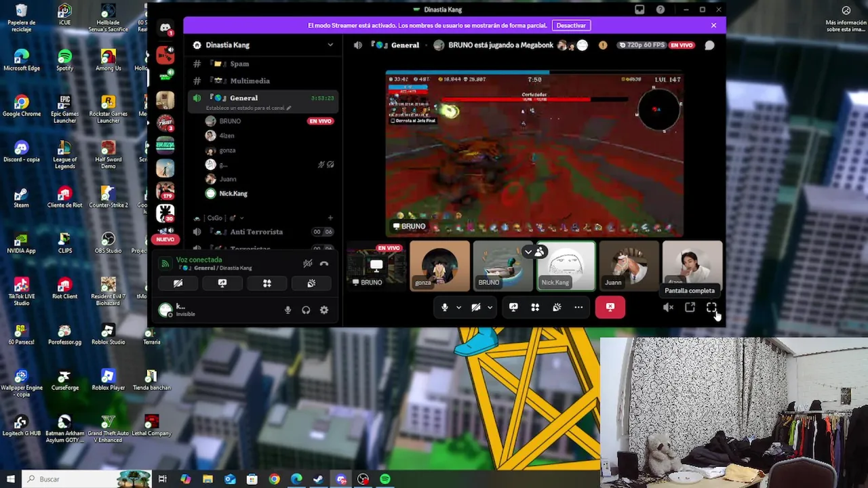Open microphone input options arrow
The width and height of the screenshot is (868, 488).
point(458,307)
